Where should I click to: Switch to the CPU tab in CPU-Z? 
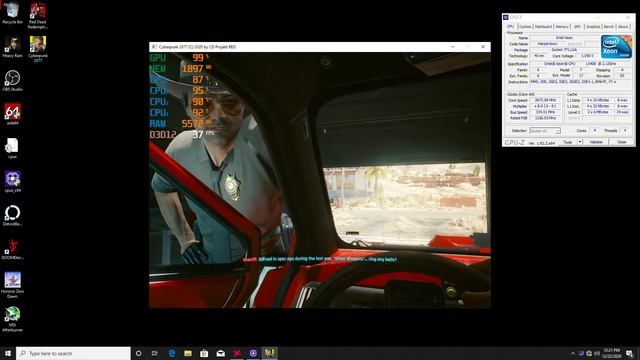pos(510,27)
